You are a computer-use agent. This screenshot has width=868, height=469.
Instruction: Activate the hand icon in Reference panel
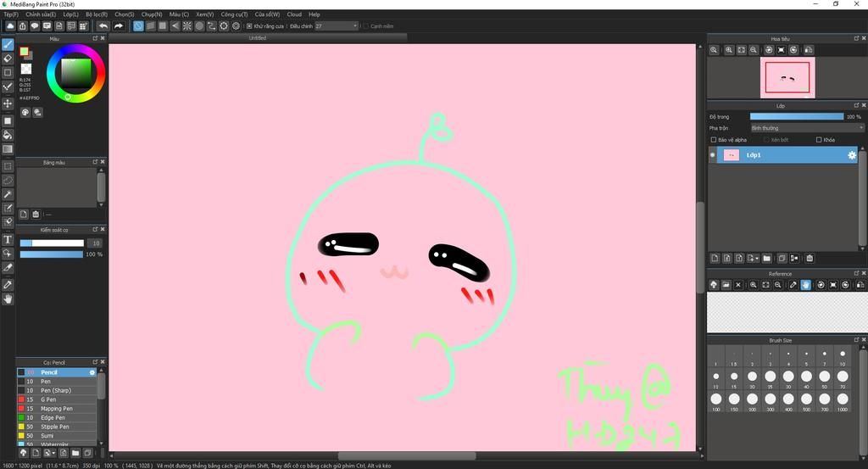(x=805, y=285)
